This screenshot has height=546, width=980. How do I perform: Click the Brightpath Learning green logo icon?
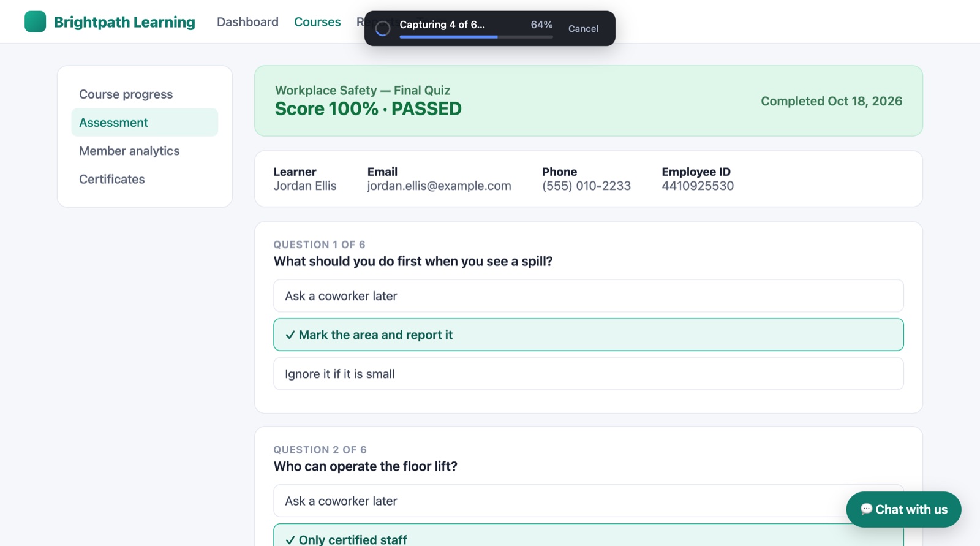point(35,21)
